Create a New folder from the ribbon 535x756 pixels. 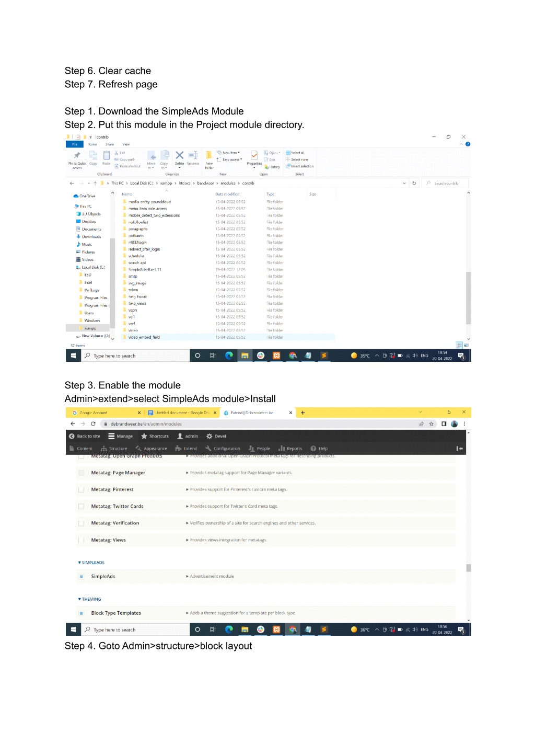click(x=209, y=159)
